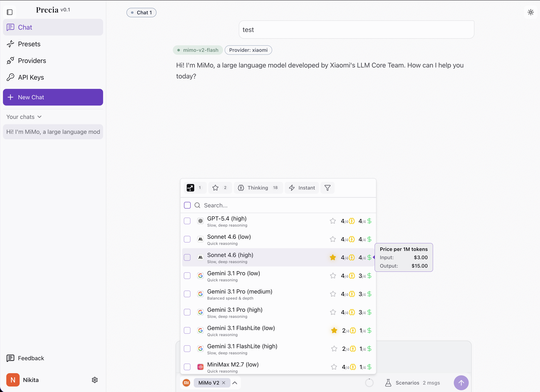Toggle the light/dark theme sun icon
Image resolution: width=540 pixels, height=392 pixels.
530,12
